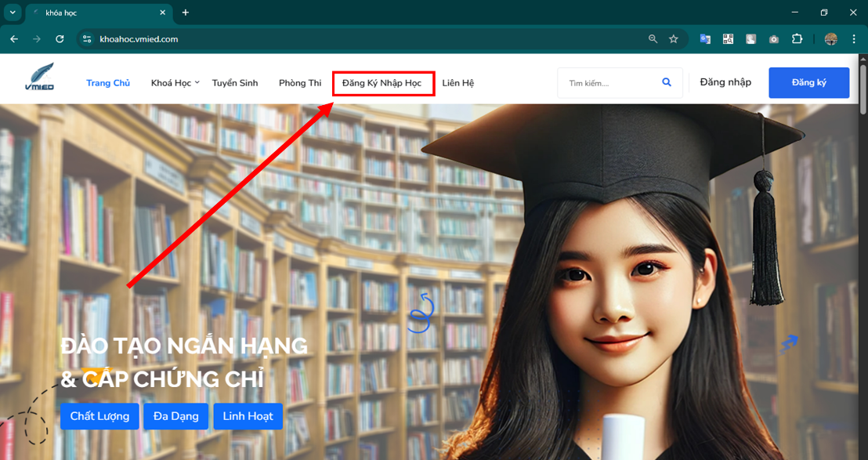
Task: Click the Đa Dạng button
Action: point(176,416)
